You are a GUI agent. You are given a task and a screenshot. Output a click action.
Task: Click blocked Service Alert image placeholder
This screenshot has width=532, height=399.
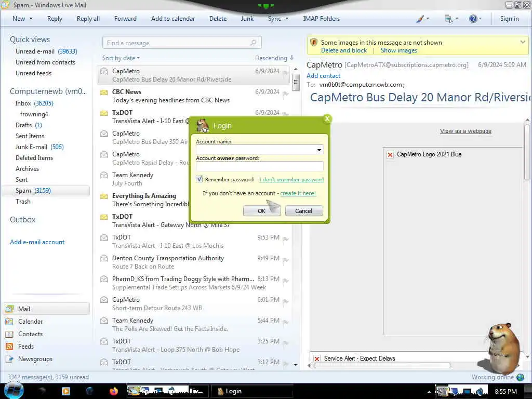(x=317, y=358)
